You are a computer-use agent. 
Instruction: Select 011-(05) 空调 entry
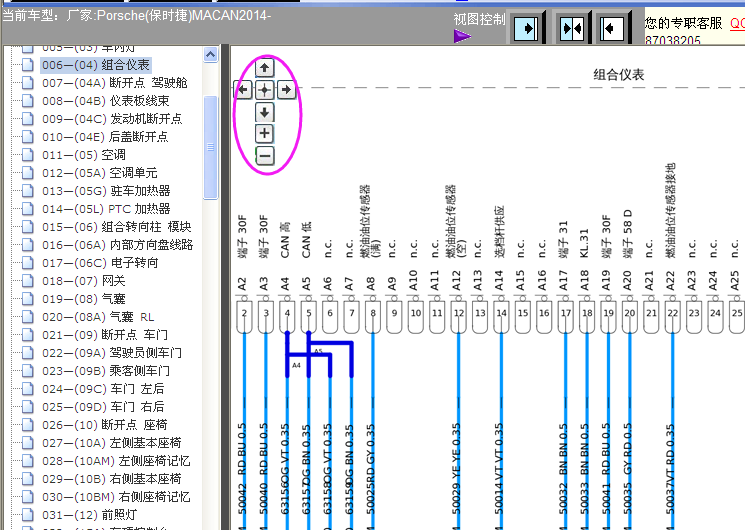click(84, 155)
